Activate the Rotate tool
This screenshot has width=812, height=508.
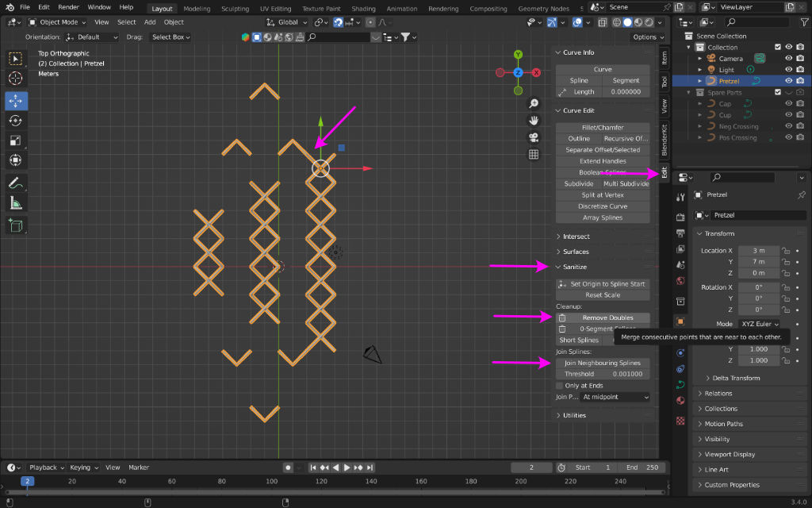point(16,121)
